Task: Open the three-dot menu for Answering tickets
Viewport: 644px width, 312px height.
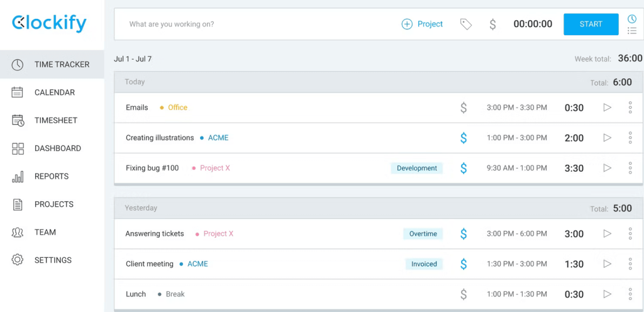Action: tap(630, 233)
